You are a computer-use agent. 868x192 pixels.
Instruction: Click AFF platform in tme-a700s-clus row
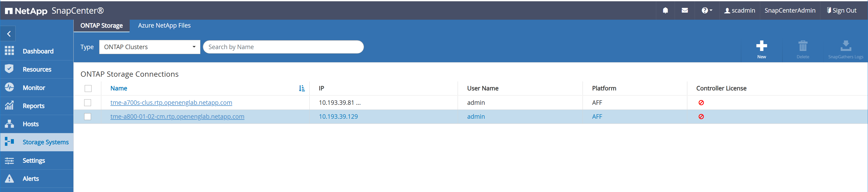tap(597, 102)
